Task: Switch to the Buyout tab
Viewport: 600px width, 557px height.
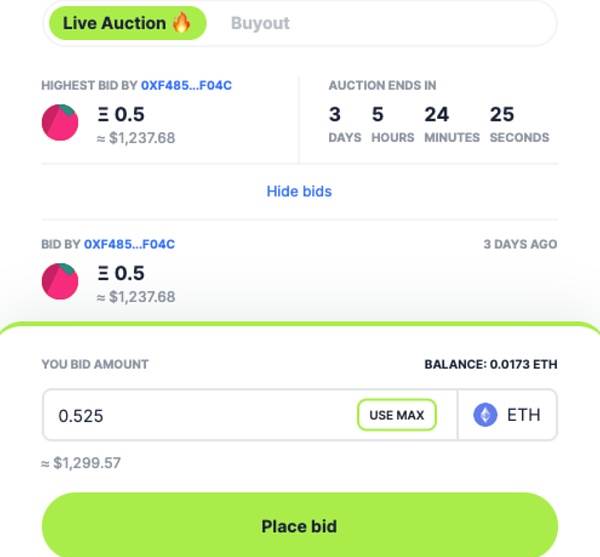Action: 260,23
